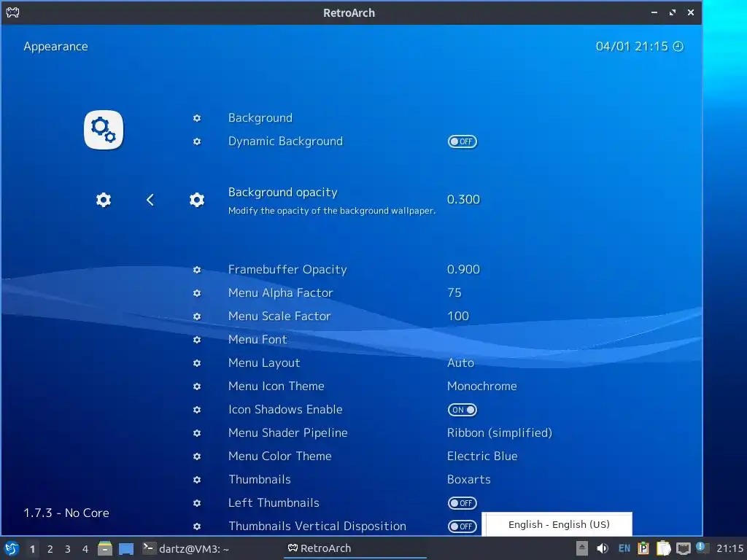Change Ribbon (simplified) shader pipeline value
Screen dimensions: 747x560
tap(499, 433)
